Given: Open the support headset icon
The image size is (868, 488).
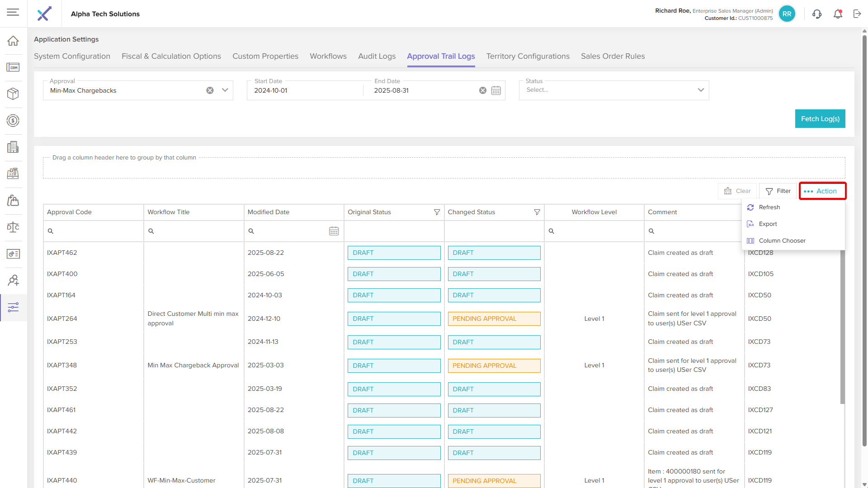Looking at the screenshot, I should tap(817, 14).
